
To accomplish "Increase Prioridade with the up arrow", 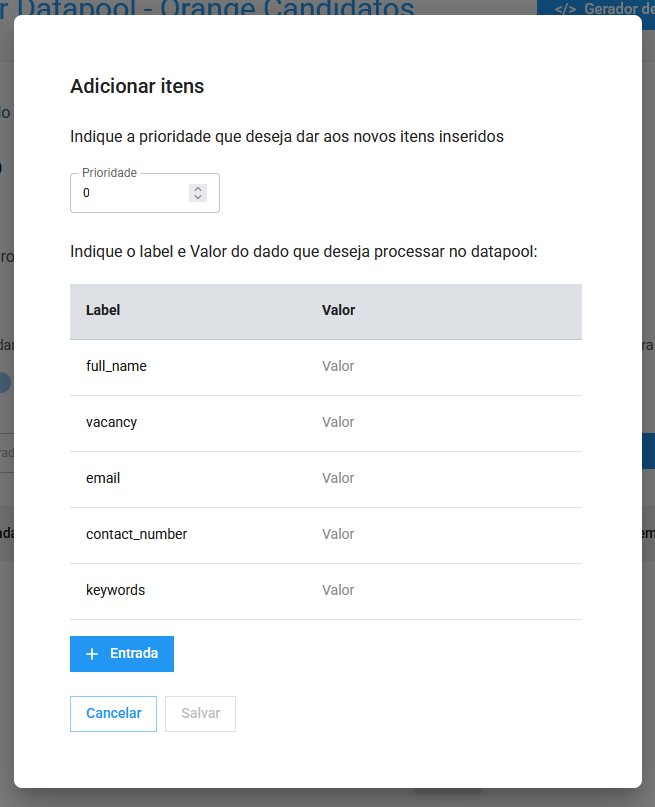I will point(198,188).
